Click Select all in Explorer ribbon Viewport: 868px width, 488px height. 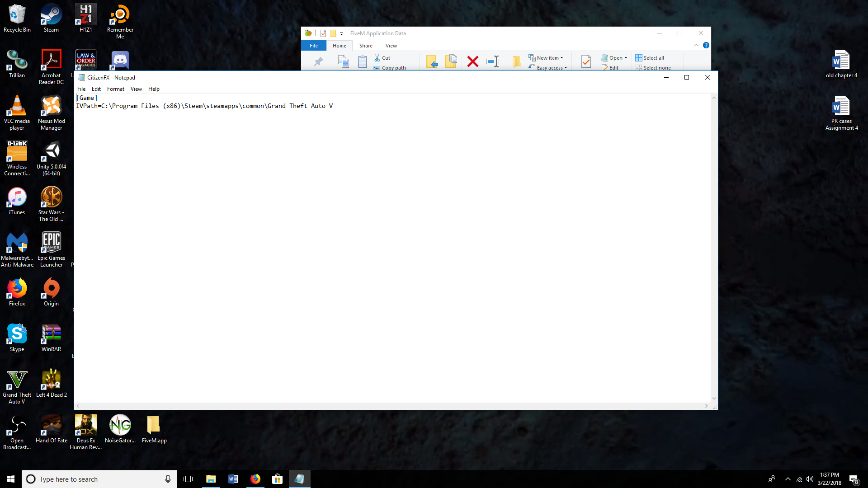coord(650,58)
